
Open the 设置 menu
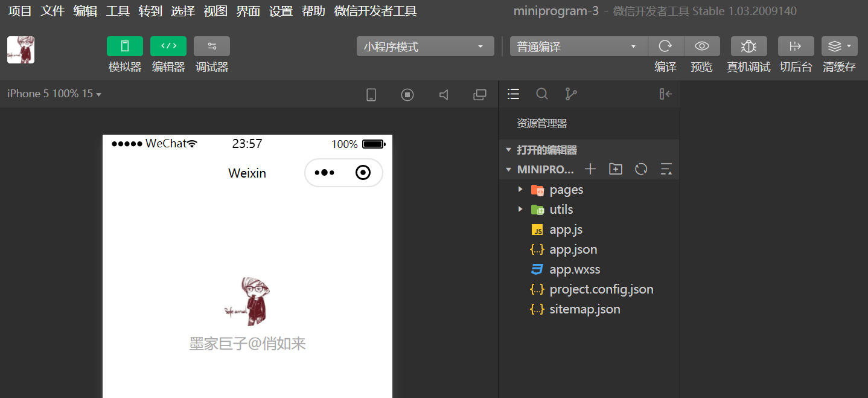(281, 11)
